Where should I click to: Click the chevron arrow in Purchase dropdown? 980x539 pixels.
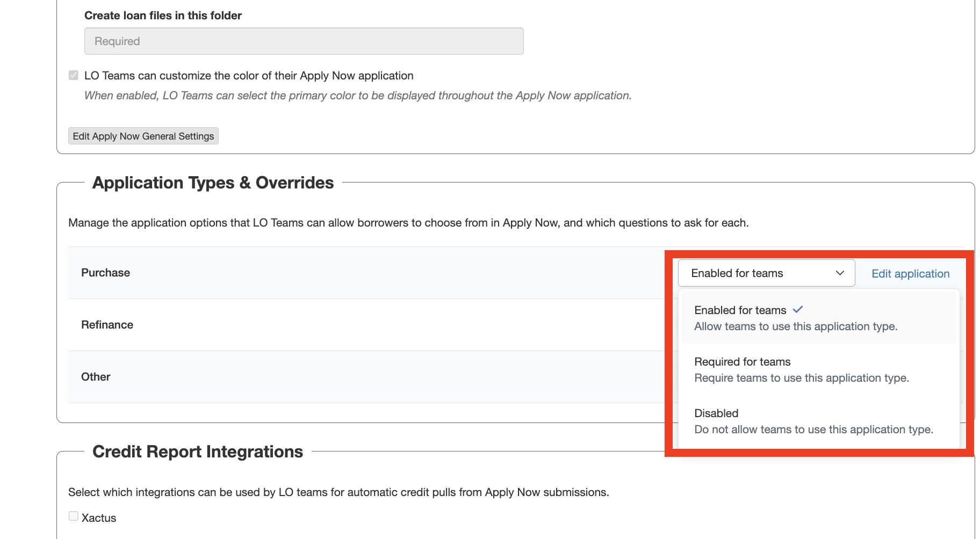[x=840, y=273]
